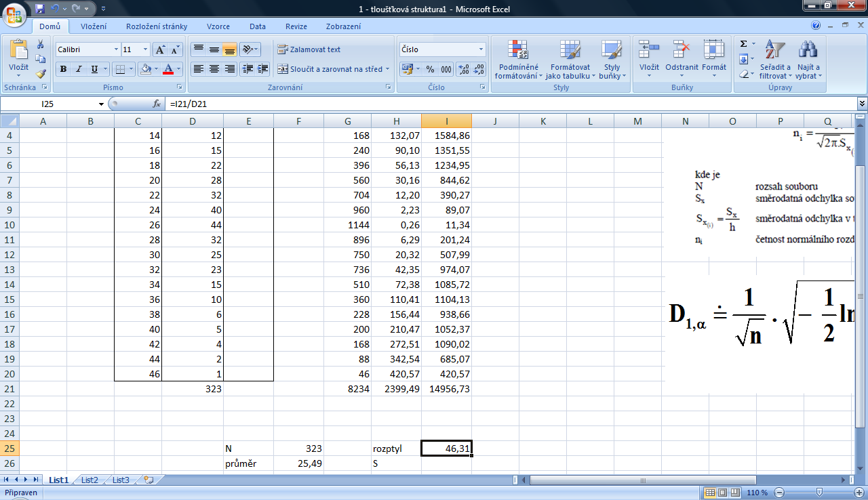
Task: Open the Formát cells menu
Action: coord(714,60)
